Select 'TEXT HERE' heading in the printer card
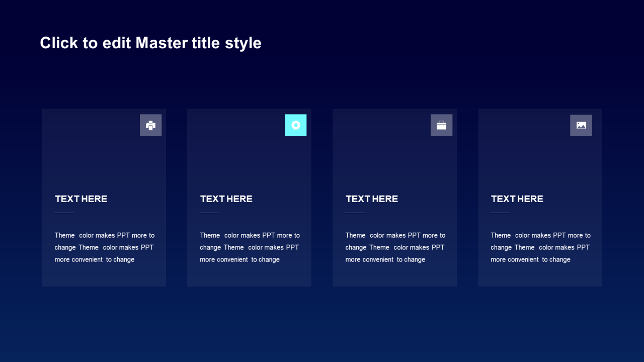 point(81,199)
